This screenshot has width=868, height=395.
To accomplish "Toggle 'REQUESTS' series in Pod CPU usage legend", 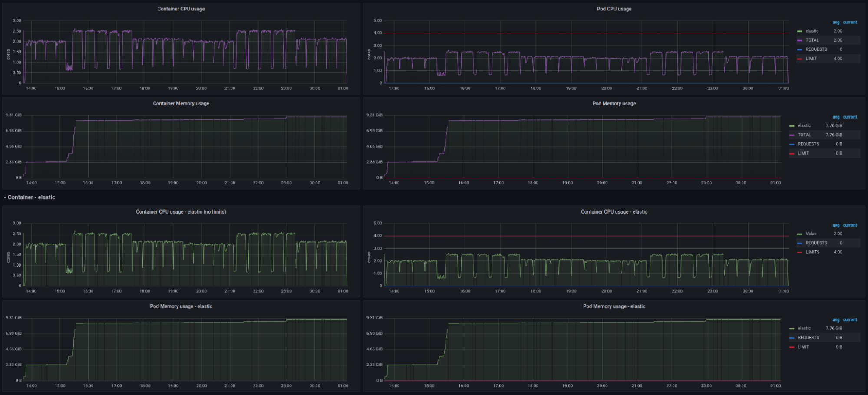I will [x=816, y=49].
